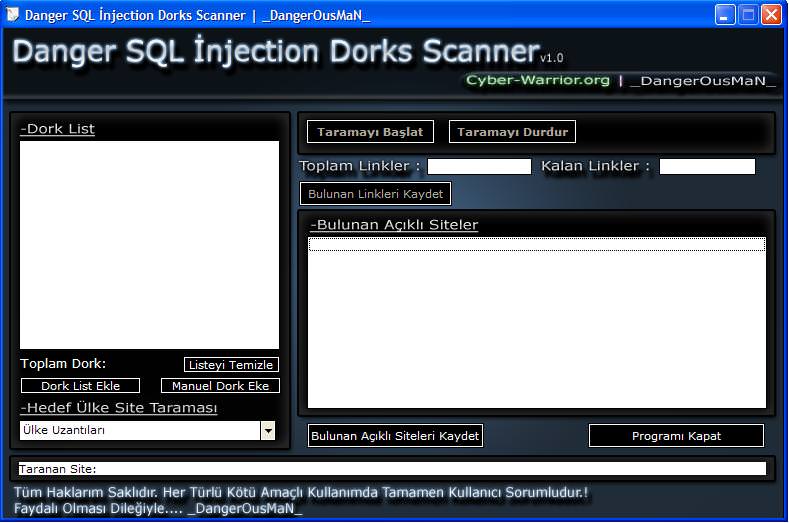This screenshot has width=789, height=523.
Task: Focus the Toplam Linkler field
Action: pyautogui.click(x=479, y=166)
